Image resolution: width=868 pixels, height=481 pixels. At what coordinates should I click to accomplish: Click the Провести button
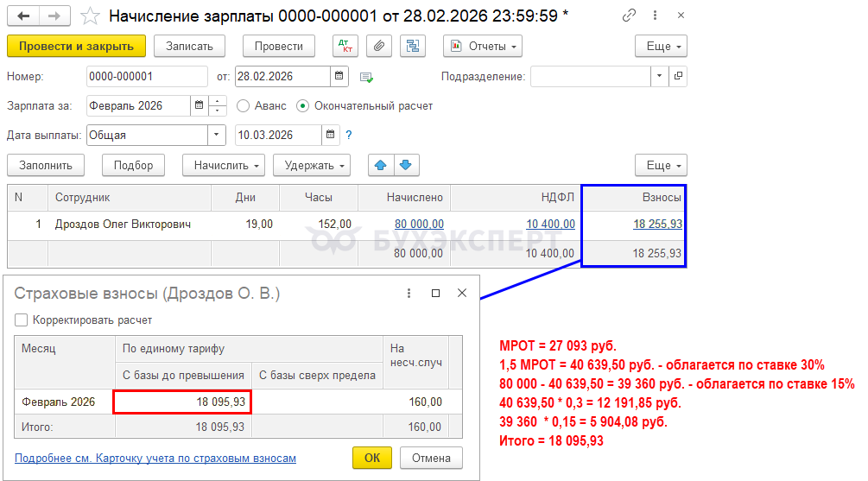pyautogui.click(x=279, y=46)
